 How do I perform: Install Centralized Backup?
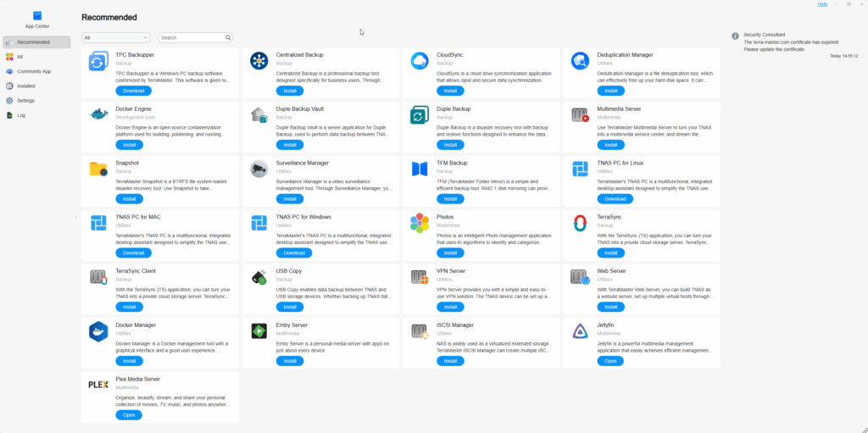click(x=290, y=91)
